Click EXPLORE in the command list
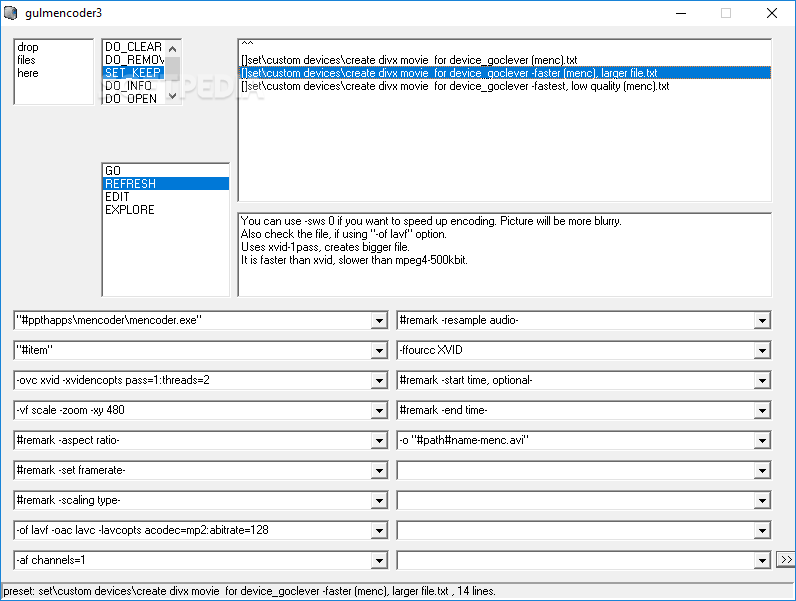Viewport: 796px width, 601px height. coord(165,210)
